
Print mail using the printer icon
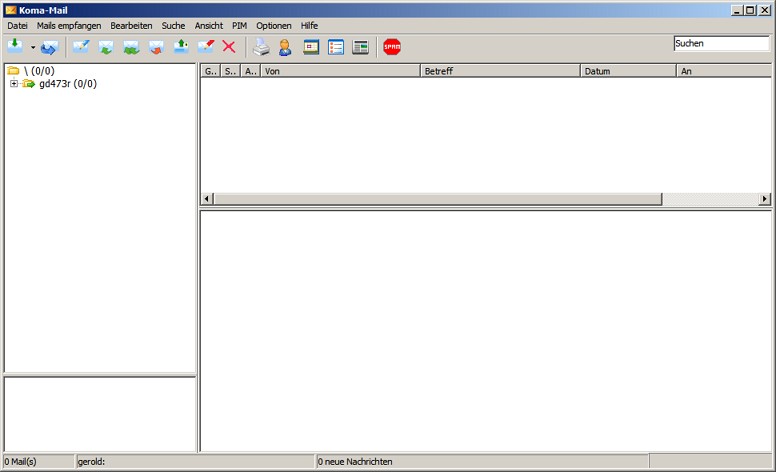click(261, 47)
